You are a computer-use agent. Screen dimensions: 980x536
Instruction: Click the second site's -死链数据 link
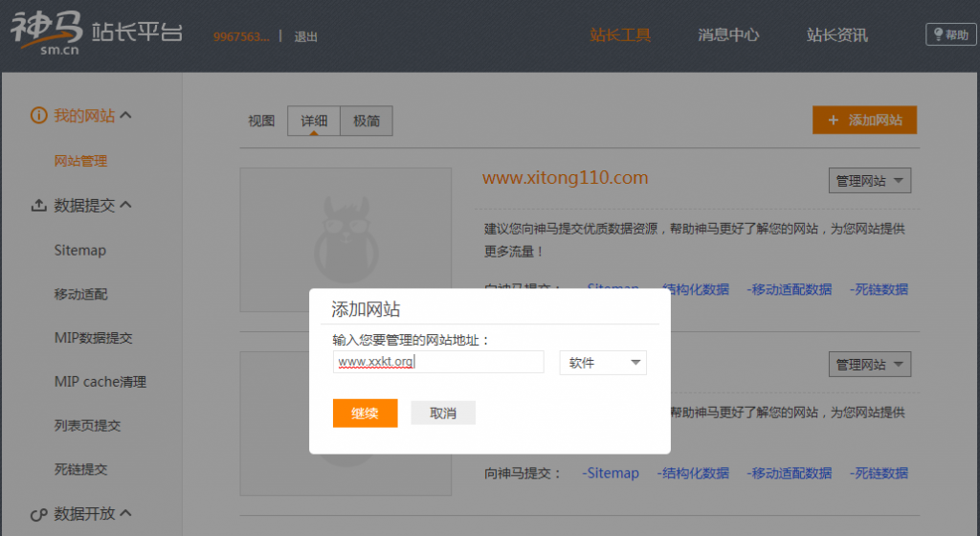click(879, 473)
